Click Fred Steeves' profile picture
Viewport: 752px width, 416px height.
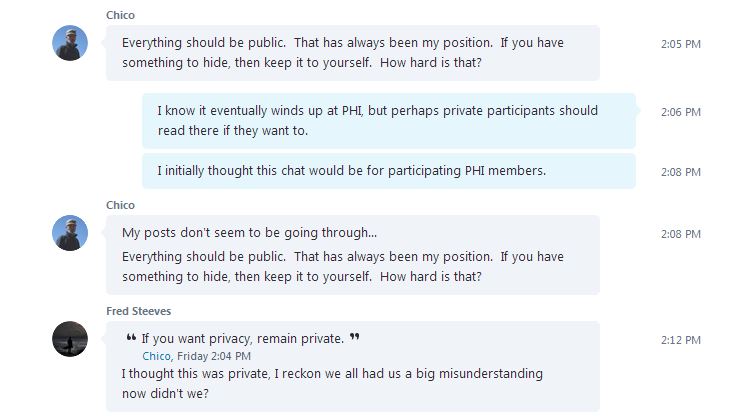coord(70,339)
